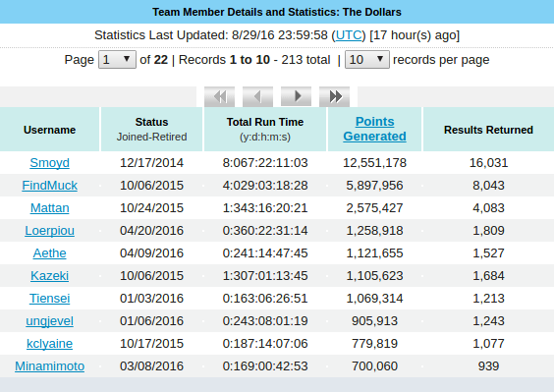This screenshot has width=554, height=392.
Task: Select the Aethe username link
Action: pyautogui.click(x=49, y=253)
